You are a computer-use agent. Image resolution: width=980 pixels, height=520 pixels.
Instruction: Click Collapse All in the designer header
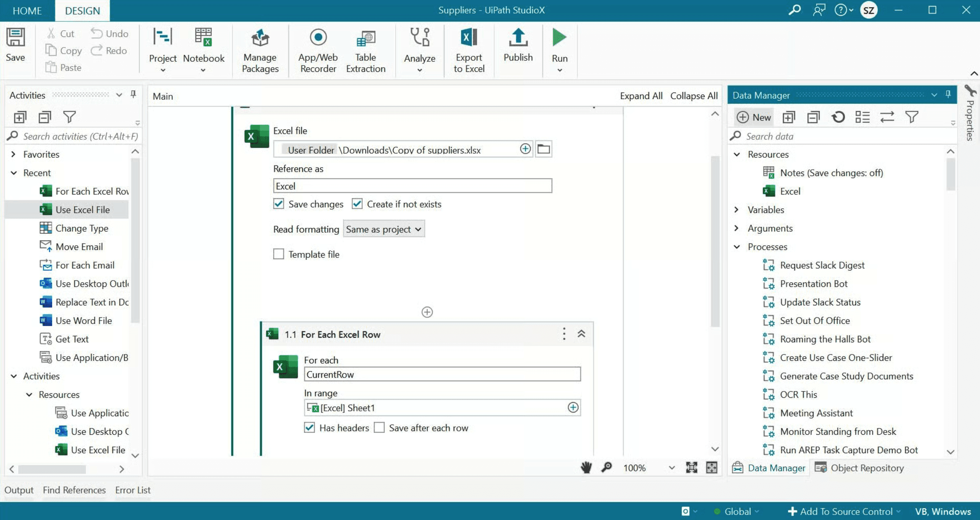pos(694,96)
